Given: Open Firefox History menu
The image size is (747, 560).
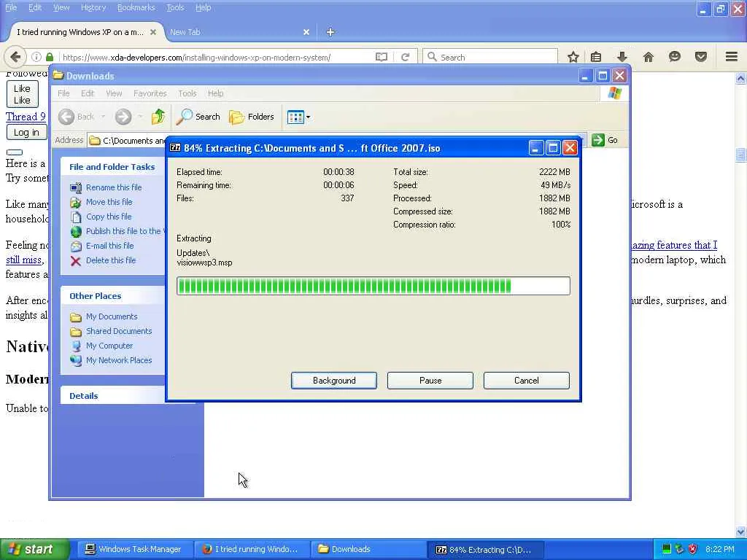Looking at the screenshot, I should pos(93,7).
